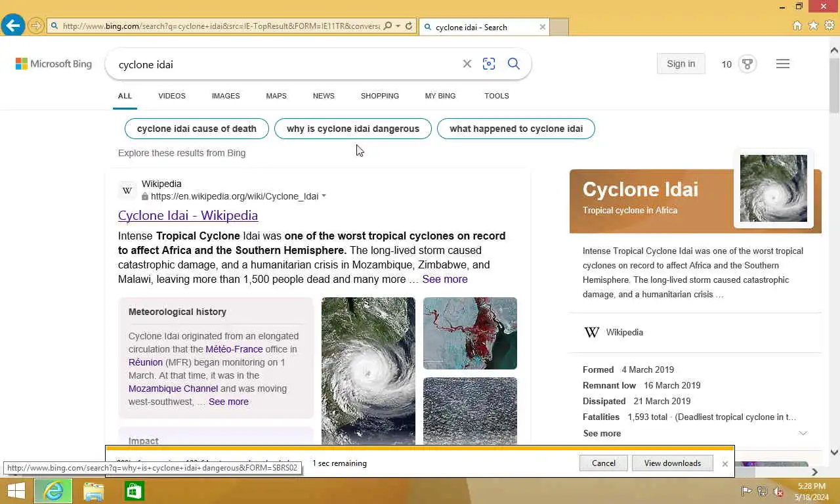Open the knowledge panel cyclone image

(x=774, y=188)
